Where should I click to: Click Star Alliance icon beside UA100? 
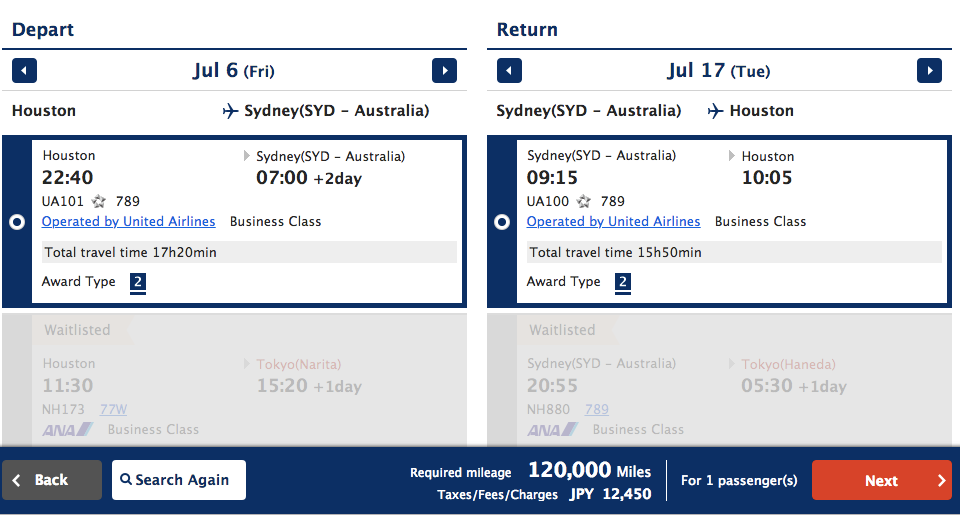click(x=584, y=201)
